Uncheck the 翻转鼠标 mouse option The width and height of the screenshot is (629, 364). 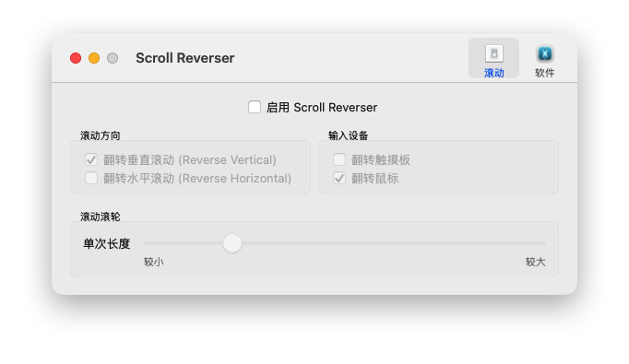point(339,178)
